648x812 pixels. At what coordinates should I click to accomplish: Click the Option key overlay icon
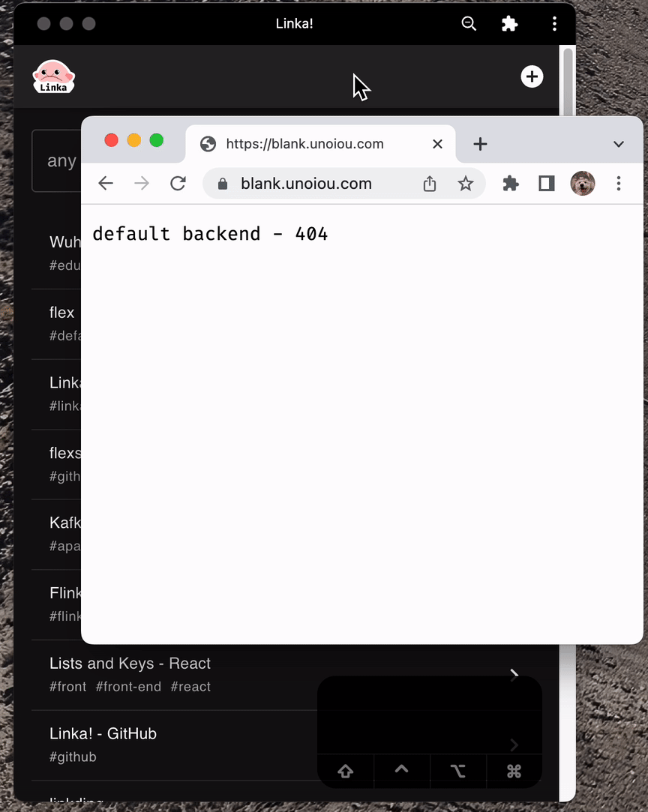click(x=458, y=771)
